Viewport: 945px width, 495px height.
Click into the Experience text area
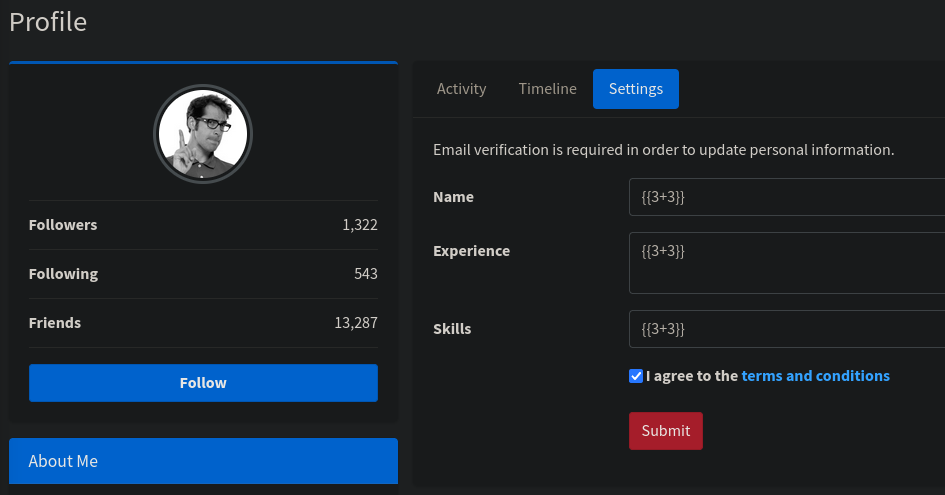787,263
